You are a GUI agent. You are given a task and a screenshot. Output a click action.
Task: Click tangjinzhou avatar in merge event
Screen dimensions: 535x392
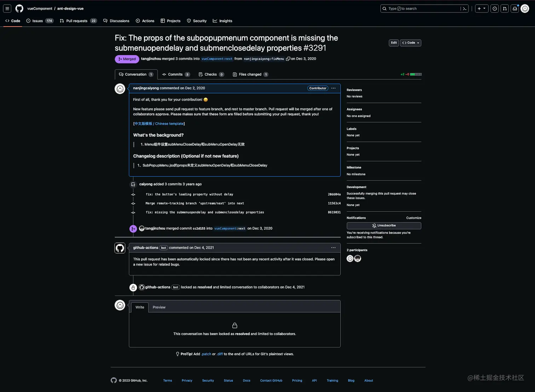[x=142, y=228]
